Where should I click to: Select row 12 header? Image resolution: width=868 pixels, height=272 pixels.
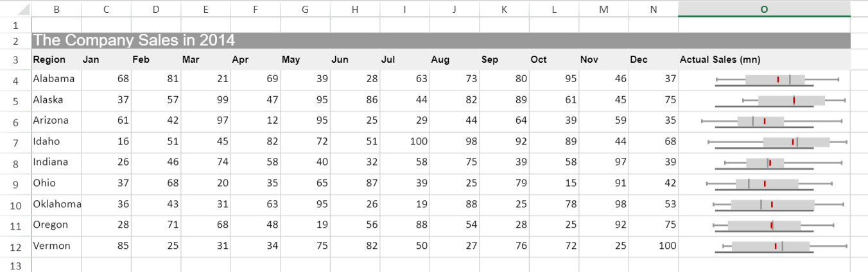[x=15, y=247]
